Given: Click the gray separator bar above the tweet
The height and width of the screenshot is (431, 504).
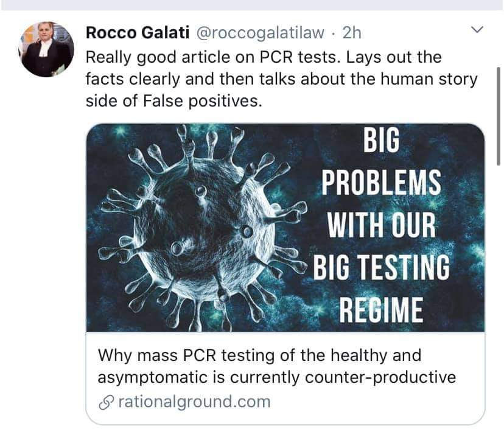Looking at the screenshot, I should pos(252,5).
